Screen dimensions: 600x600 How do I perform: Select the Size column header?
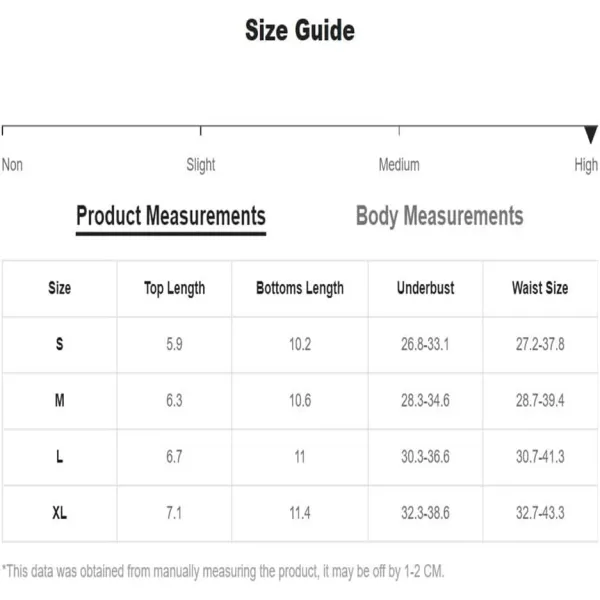pos(59,288)
